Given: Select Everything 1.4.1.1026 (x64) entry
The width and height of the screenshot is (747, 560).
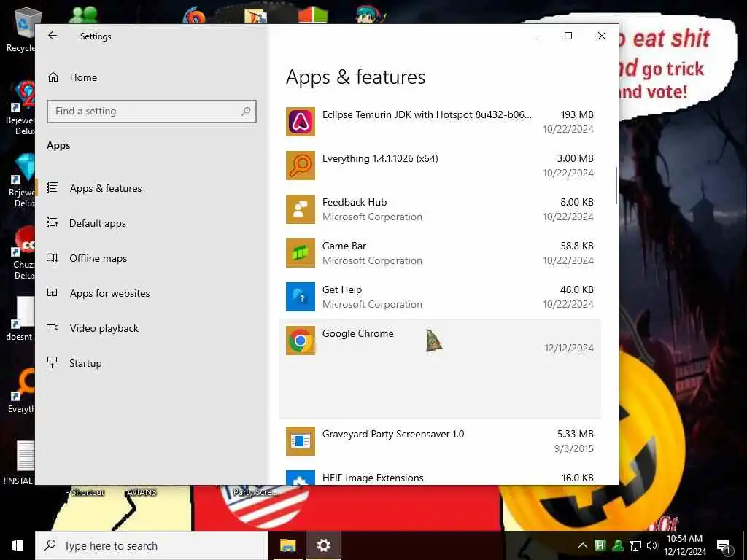Looking at the screenshot, I should tap(440, 166).
